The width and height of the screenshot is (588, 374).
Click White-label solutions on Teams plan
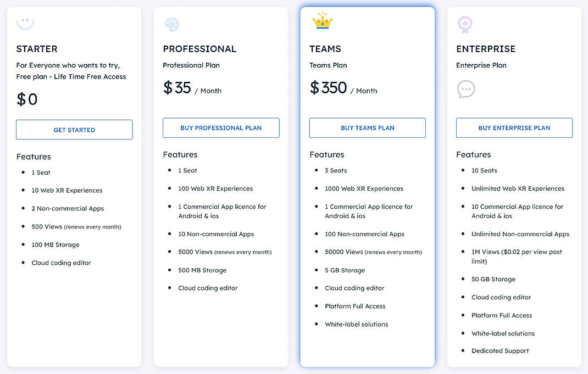(x=356, y=324)
